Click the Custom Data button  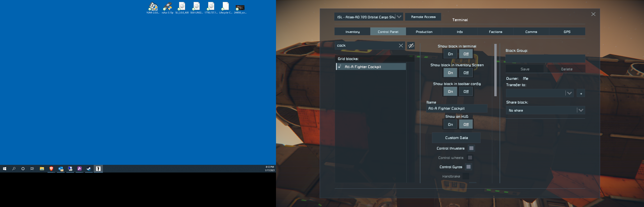[456, 138]
